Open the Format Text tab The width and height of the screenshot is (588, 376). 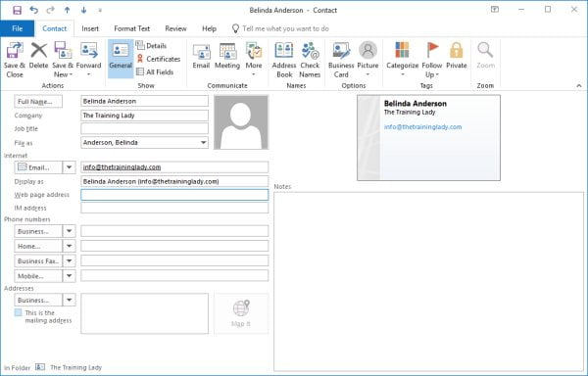[x=132, y=28]
